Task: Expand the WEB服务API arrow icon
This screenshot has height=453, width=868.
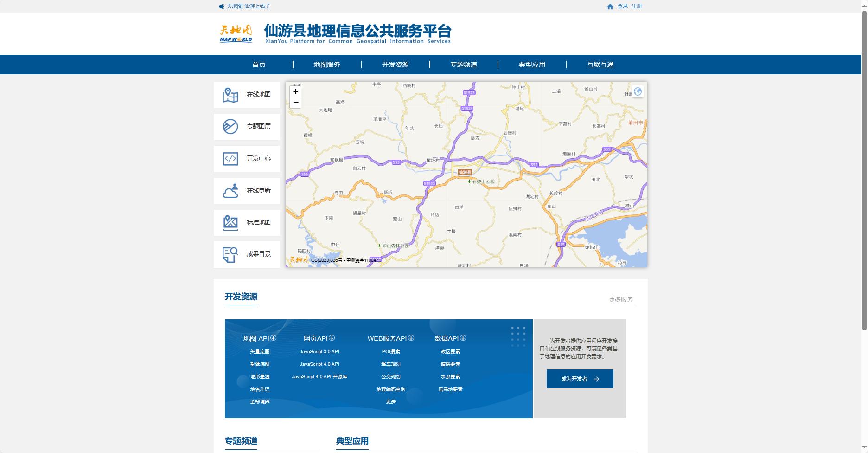Action: pyautogui.click(x=411, y=338)
